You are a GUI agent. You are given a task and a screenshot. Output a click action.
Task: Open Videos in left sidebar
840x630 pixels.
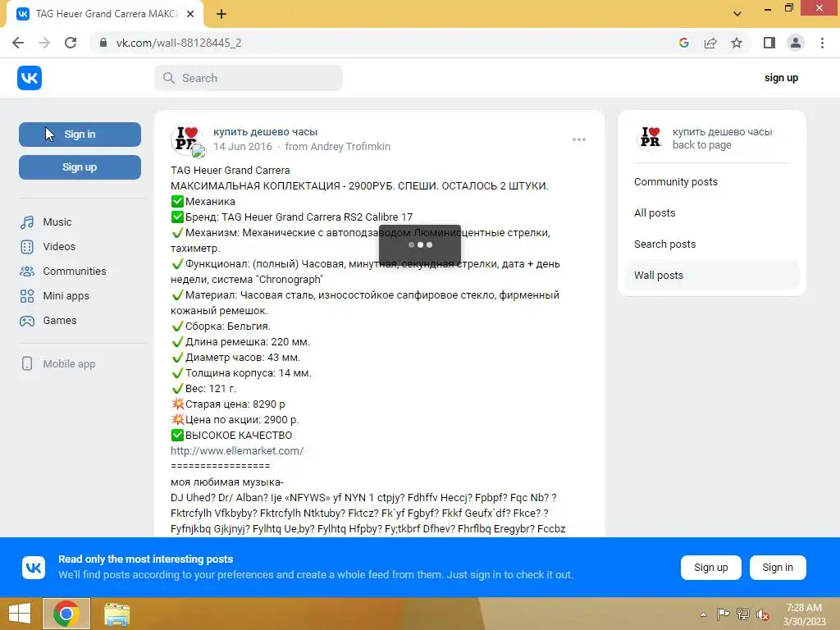tap(59, 246)
